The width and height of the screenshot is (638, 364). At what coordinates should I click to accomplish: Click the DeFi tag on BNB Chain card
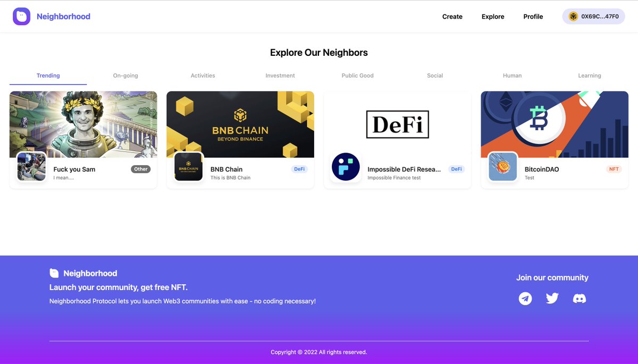pyautogui.click(x=299, y=169)
